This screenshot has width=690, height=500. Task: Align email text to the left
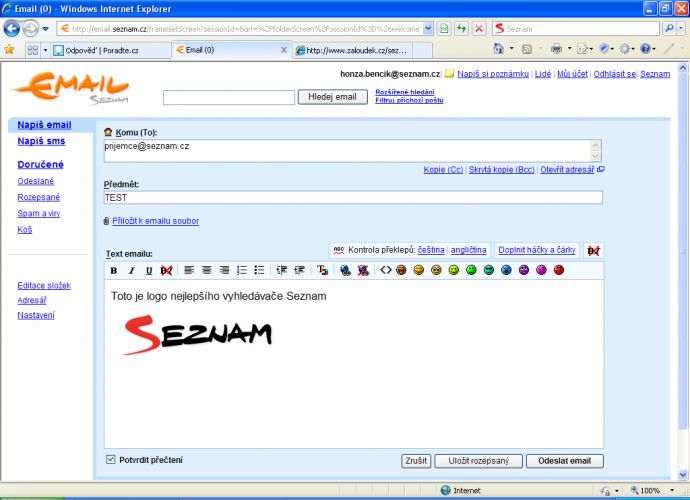tap(189, 270)
